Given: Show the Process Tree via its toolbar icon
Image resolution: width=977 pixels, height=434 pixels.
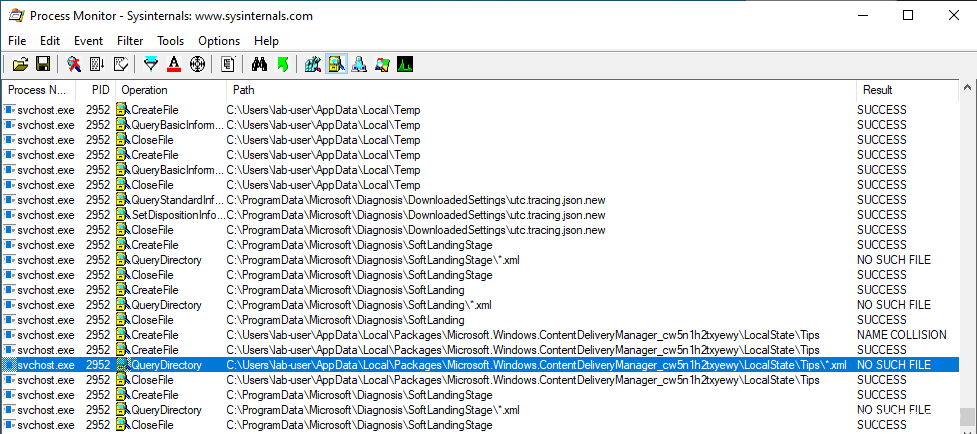Looking at the screenshot, I should click(x=228, y=64).
